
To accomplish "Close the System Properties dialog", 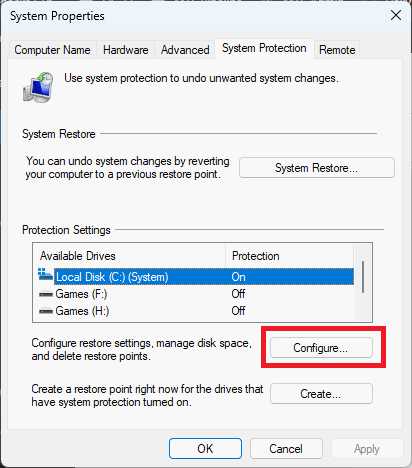I will click(x=396, y=15).
